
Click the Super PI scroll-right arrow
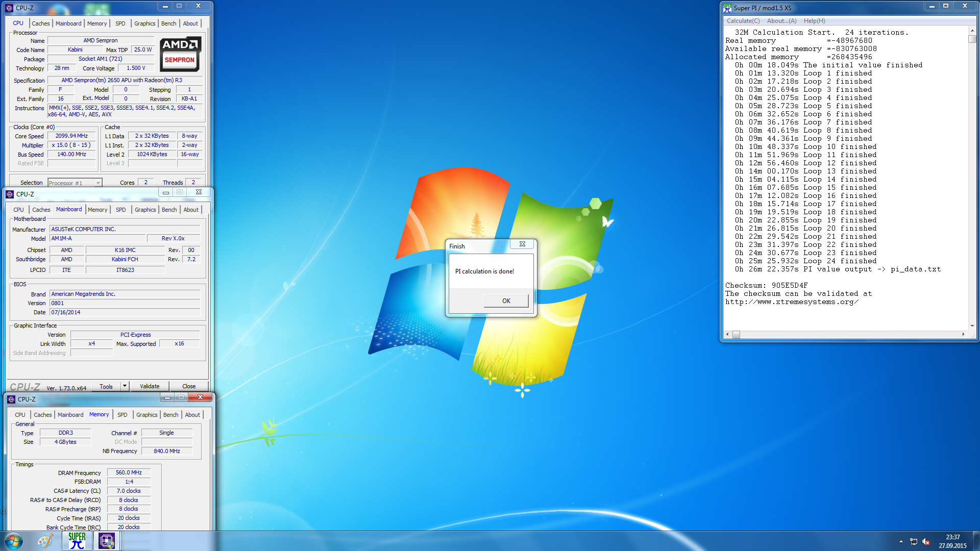pos(963,335)
